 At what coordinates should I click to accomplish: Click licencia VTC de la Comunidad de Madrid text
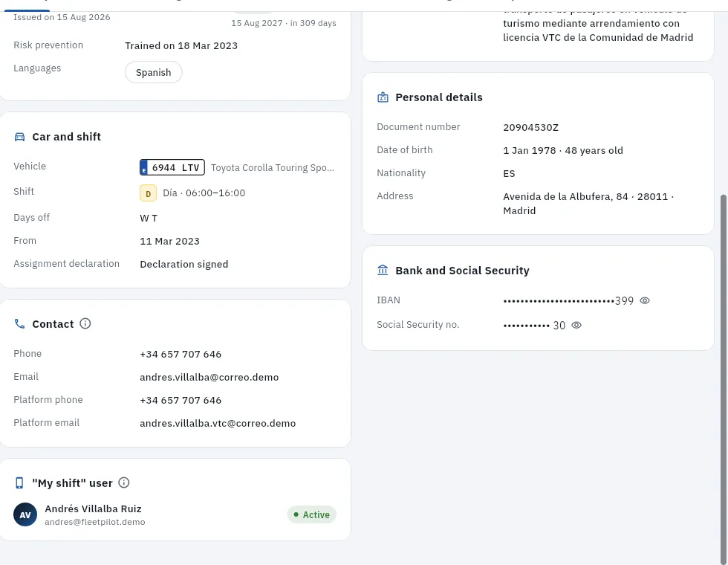[x=598, y=38]
